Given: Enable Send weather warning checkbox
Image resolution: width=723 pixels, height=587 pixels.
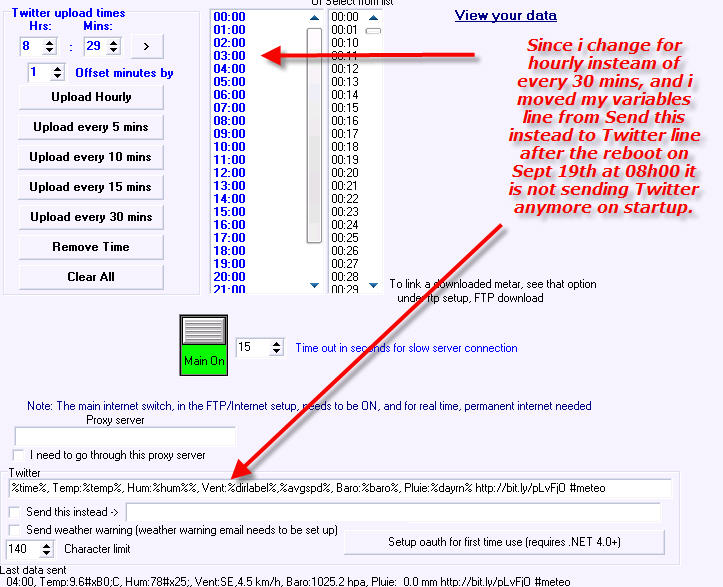Looking at the screenshot, I should coord(14,530).
